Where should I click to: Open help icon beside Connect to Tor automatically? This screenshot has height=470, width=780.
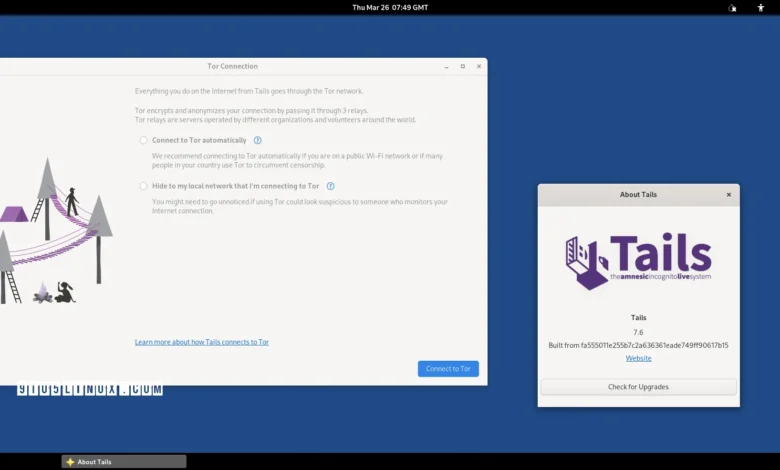click(258, 140)
